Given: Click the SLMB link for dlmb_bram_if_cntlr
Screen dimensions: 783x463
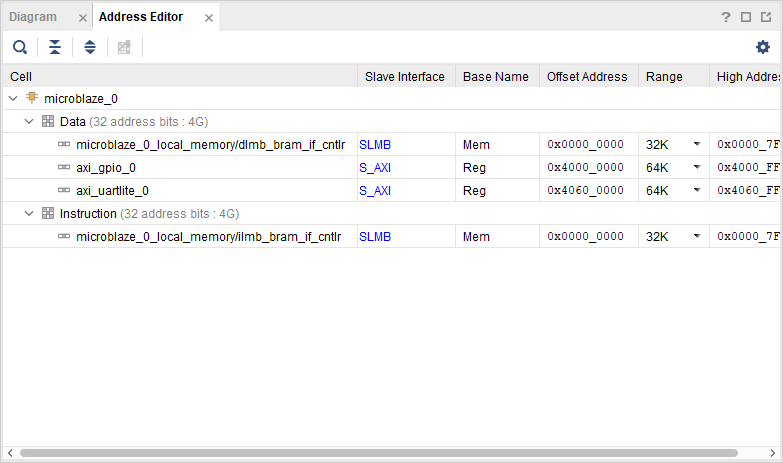Looking at the screenshot, I should pyautogui.click(x=375, y=145).
